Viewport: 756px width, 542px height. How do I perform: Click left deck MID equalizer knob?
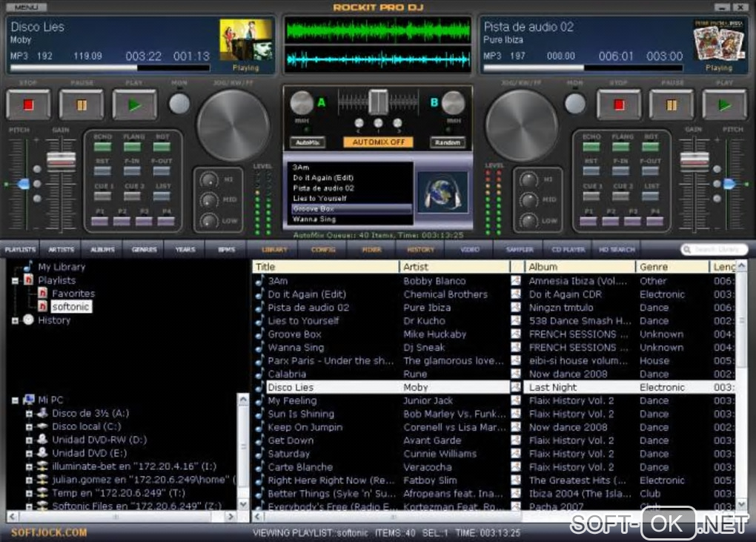pyautogui.click(x=209, y=199)
